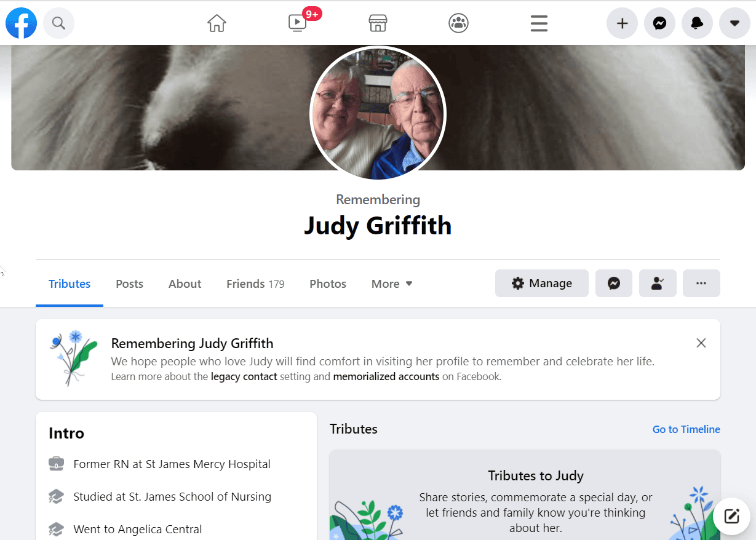Click the friends status button on the profile
756x540 pixels.
[658, 284]
